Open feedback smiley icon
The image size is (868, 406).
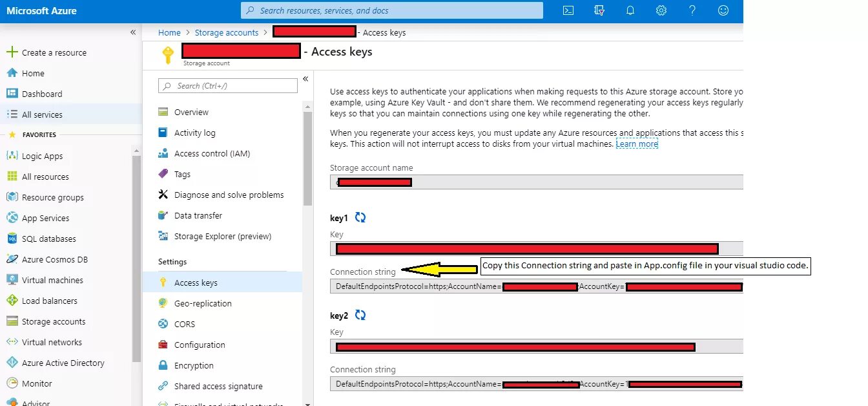723,10
